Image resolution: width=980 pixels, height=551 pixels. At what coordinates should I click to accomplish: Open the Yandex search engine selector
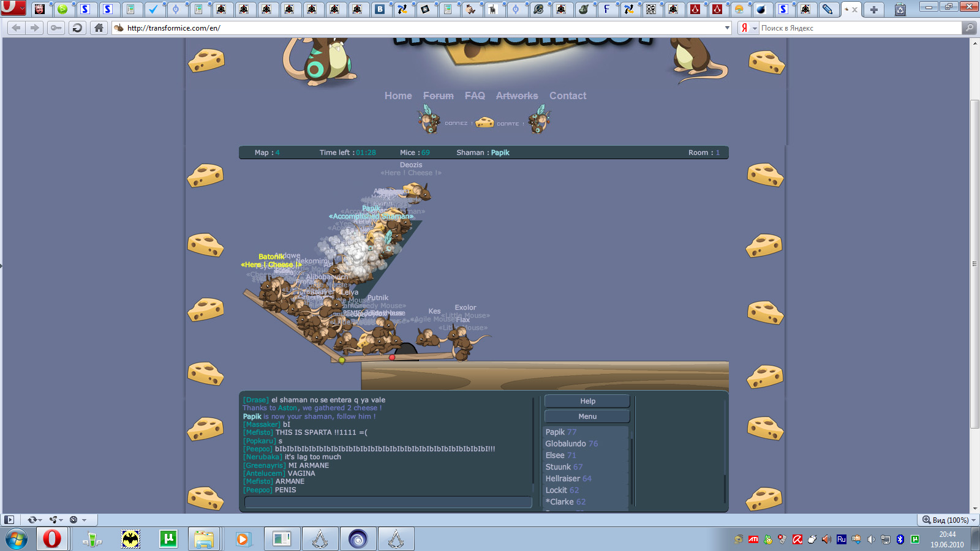point(748,28)
